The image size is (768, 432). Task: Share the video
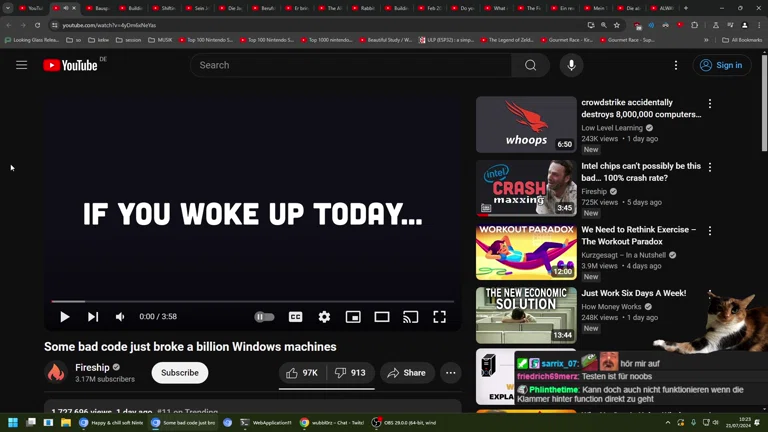click(x=407, y=373)
